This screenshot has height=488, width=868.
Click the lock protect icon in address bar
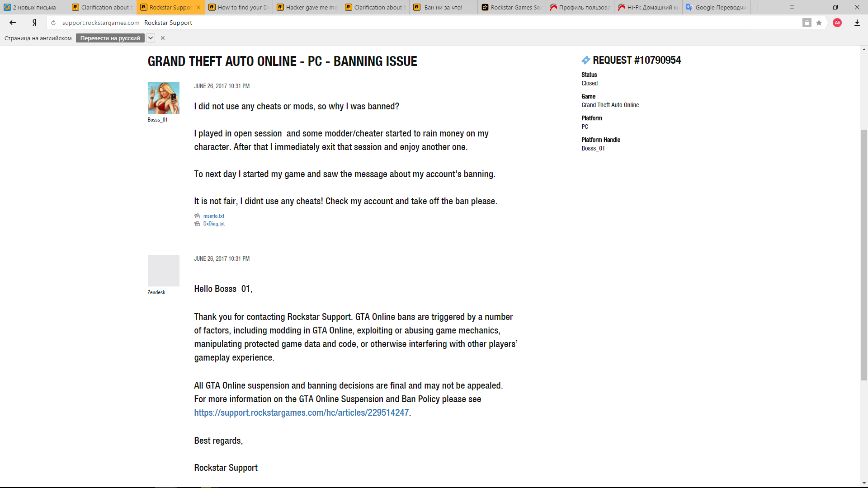tap(807, 23)
